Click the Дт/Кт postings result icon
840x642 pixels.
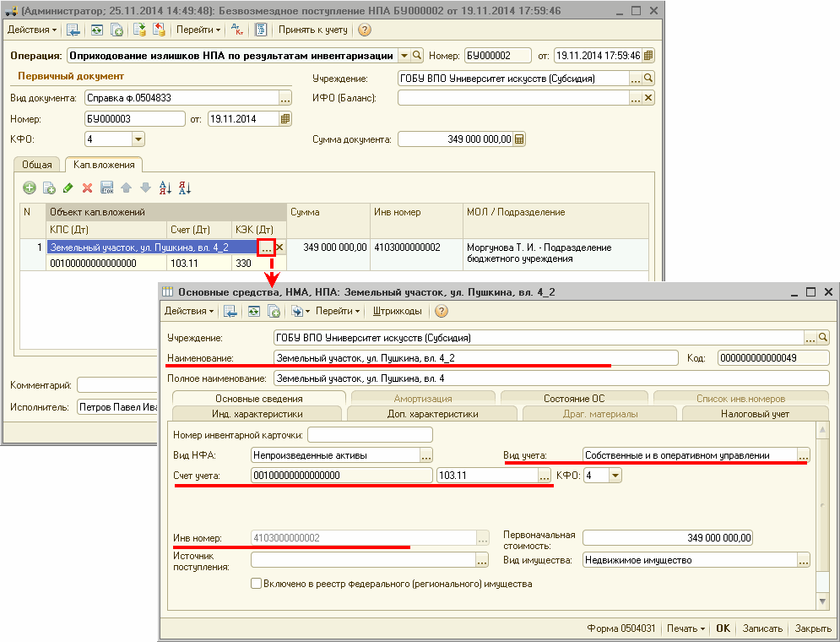(x=238, y=30)
